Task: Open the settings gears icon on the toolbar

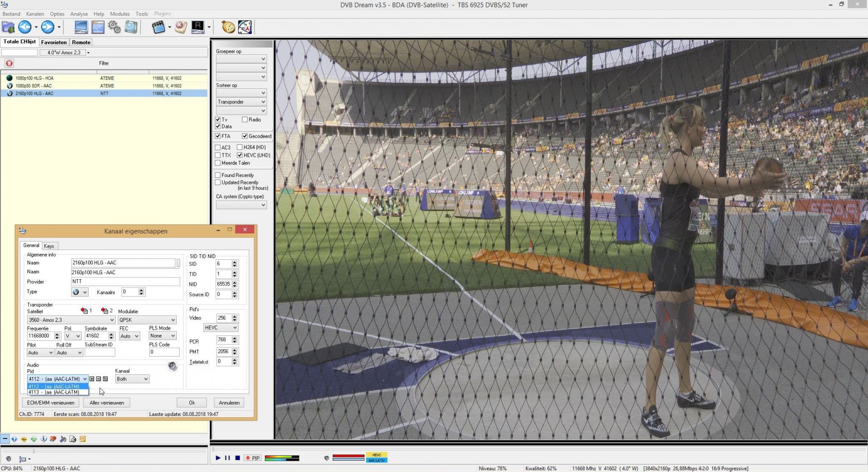Action: tap(114, 27)
